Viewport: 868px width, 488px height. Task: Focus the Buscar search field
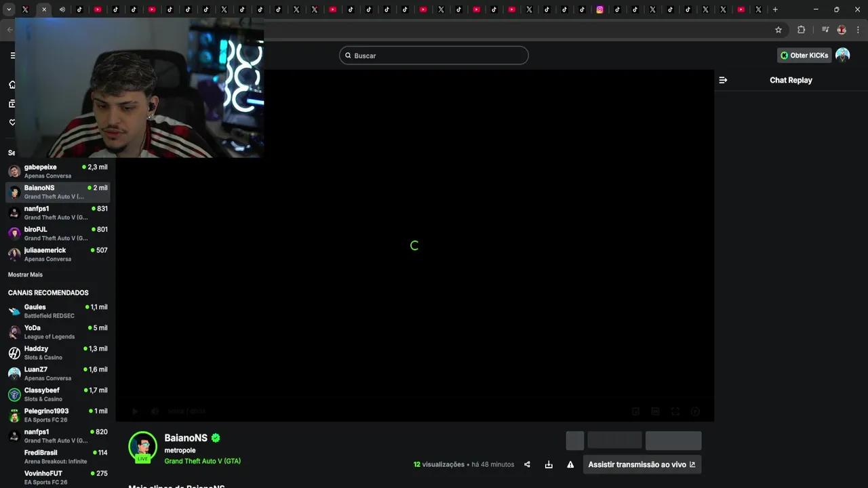click(434, 56)
